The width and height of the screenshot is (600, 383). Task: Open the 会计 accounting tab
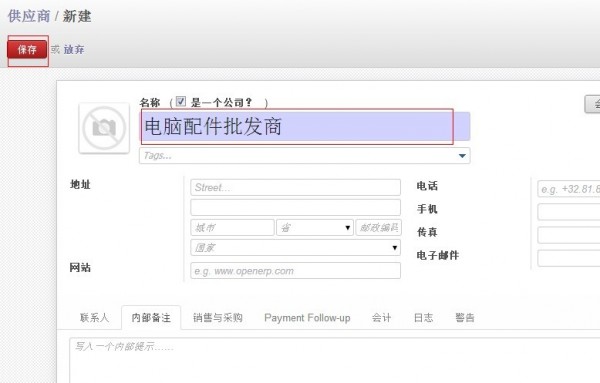382,318
